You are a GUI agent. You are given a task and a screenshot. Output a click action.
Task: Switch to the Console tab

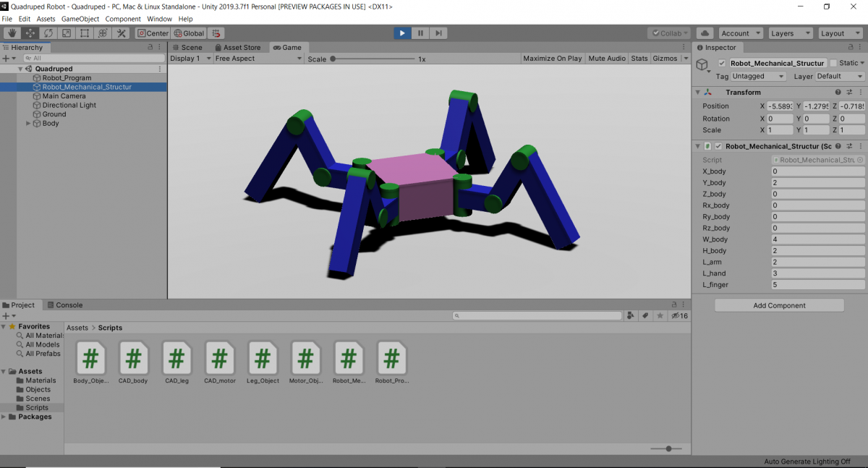(x=65, y=305)
